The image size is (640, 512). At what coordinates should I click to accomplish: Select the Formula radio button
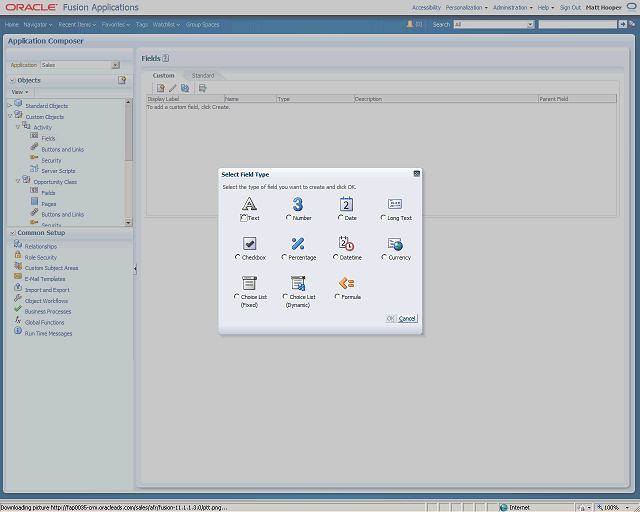337,296
